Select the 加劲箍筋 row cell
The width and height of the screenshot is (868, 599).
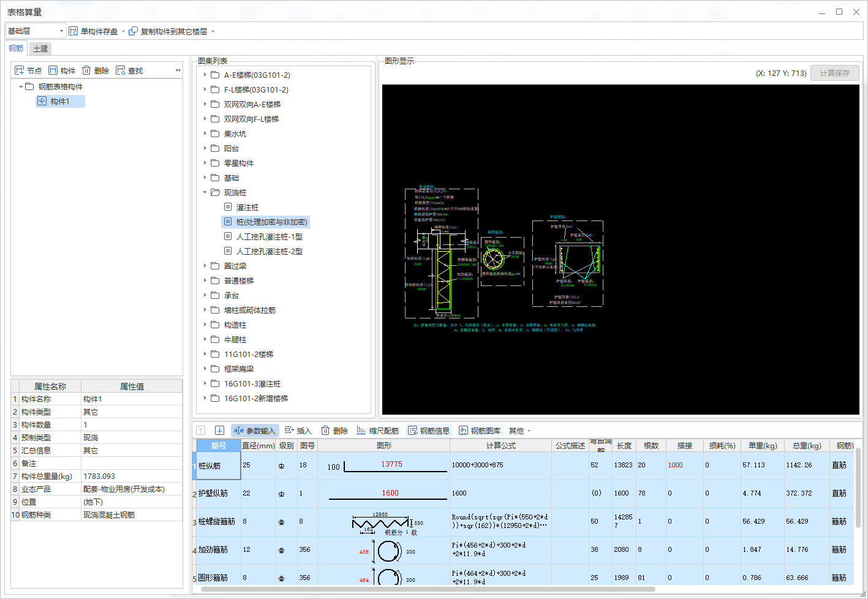pos(218,549)
